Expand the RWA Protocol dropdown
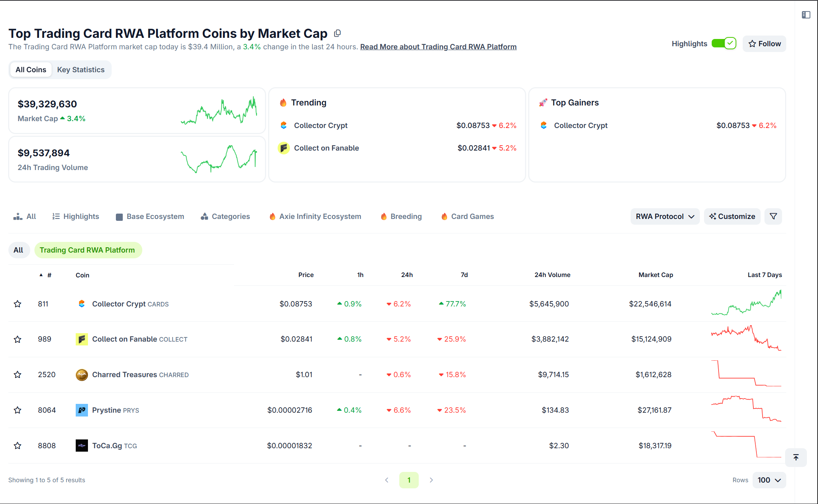The image size is (818, 504). [x=665, y=216]
